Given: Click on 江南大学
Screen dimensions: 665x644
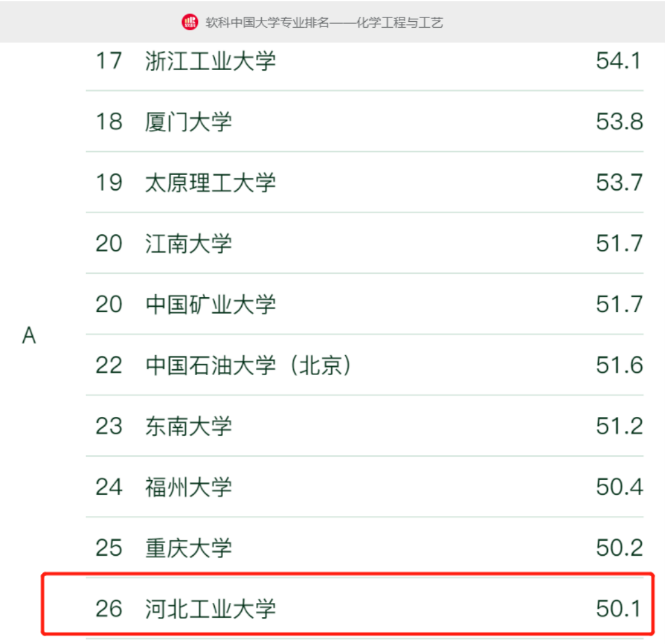Looking at the screenshot, I should 188,244.
